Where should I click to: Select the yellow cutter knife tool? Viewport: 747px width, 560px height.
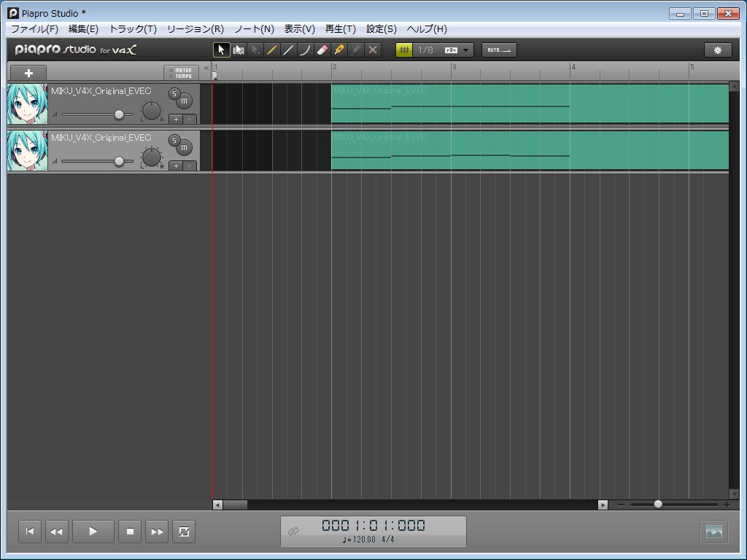(339, 50)
